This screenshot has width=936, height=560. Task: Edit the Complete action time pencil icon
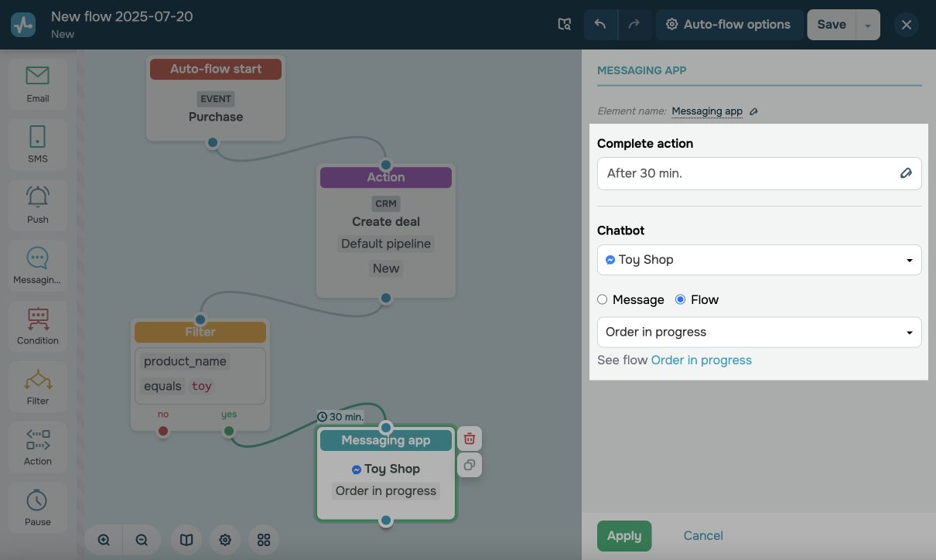point(906,173)
